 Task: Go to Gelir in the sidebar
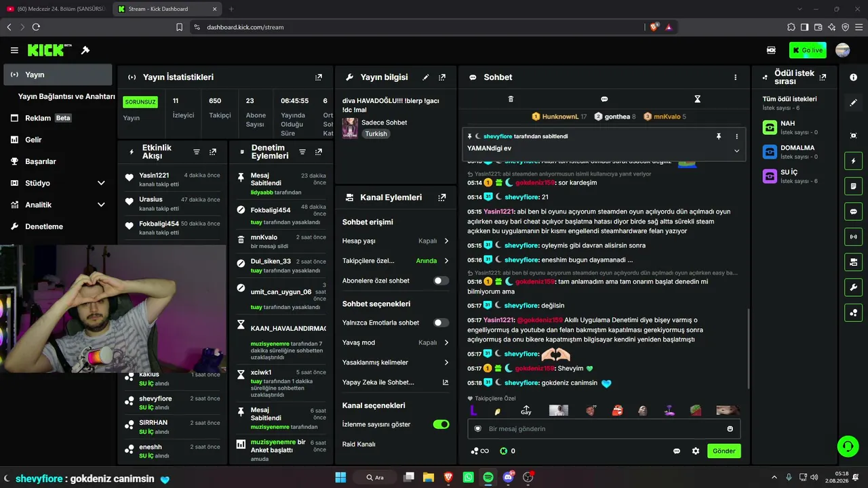58,140
